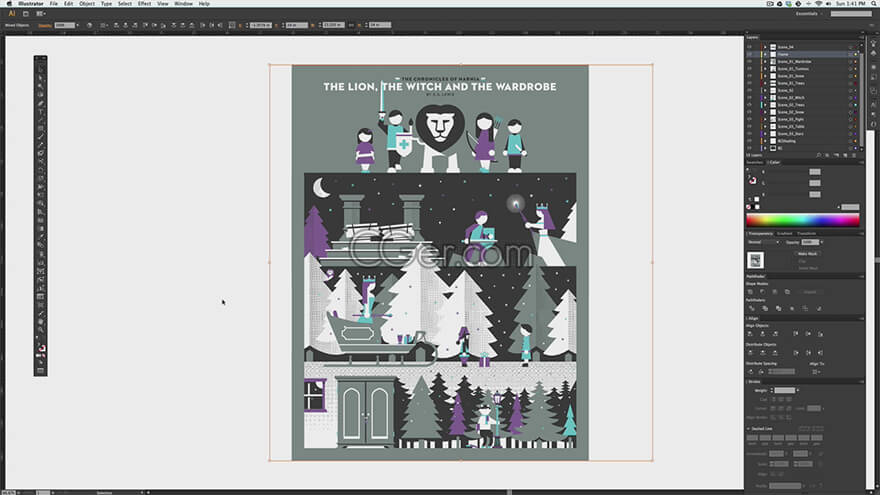Viewport: 880px width, 495px height.
Task: Click the Make Mask button
Action: [808, 254]
